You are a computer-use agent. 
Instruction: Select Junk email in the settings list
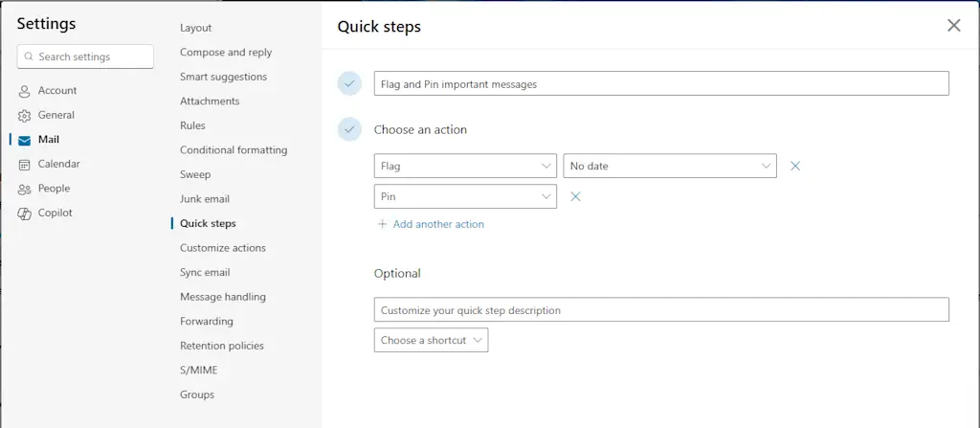(x=205, y=199)
